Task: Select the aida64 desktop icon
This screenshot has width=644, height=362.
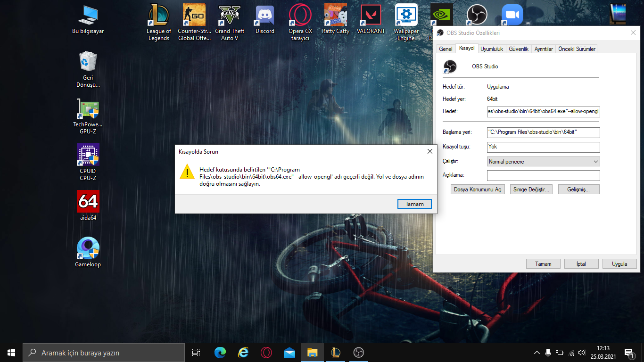Action: 88,205
